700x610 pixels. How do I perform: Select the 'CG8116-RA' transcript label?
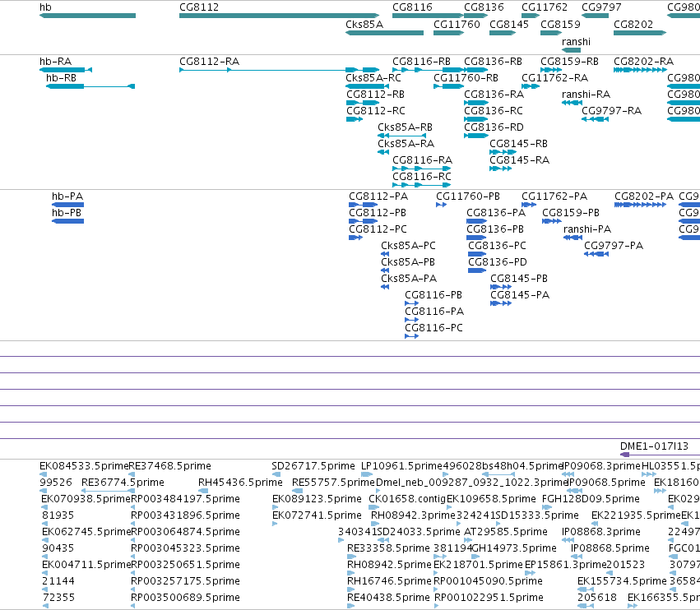pos(422,160)
